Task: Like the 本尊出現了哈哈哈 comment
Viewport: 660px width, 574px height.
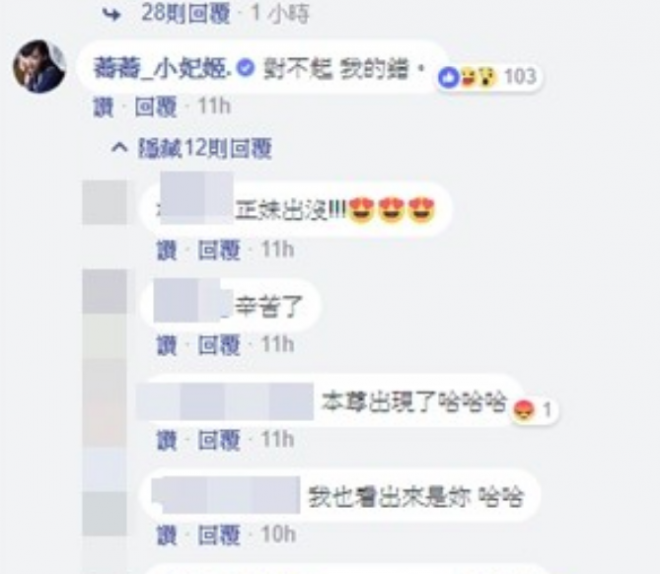Action: pos(167,440)
